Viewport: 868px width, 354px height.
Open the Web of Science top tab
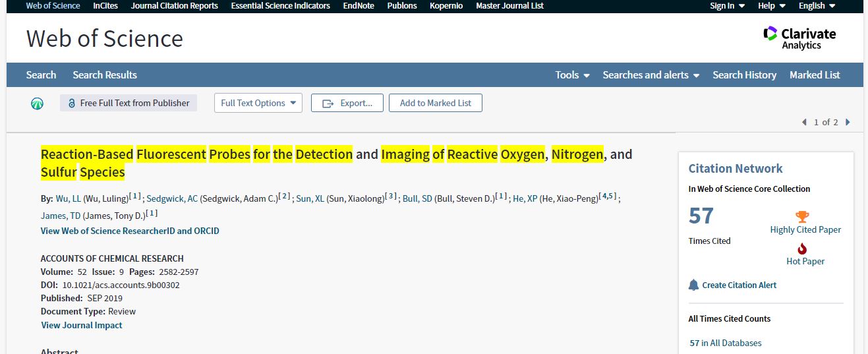[x=53, y=5]
